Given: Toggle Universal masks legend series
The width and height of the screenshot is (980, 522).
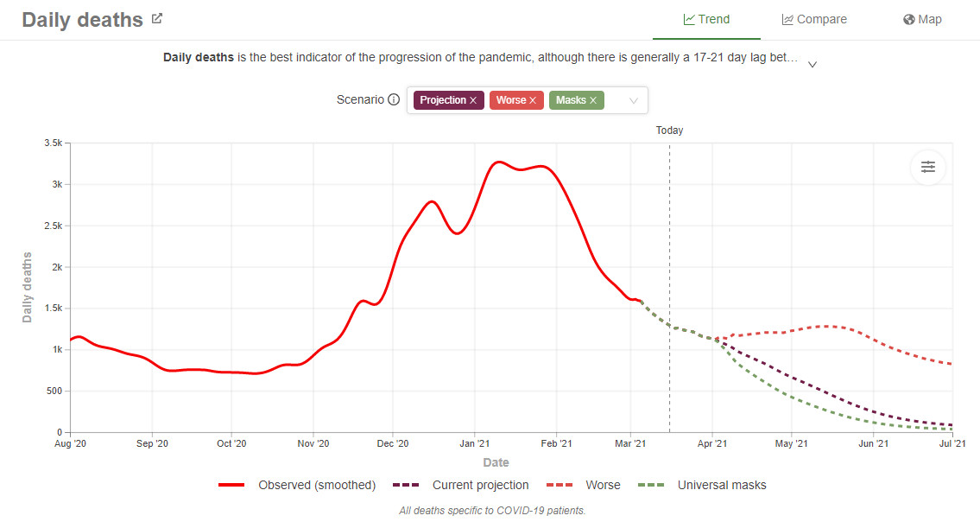Looking at the screenshot, I should (x=701, y=485).
